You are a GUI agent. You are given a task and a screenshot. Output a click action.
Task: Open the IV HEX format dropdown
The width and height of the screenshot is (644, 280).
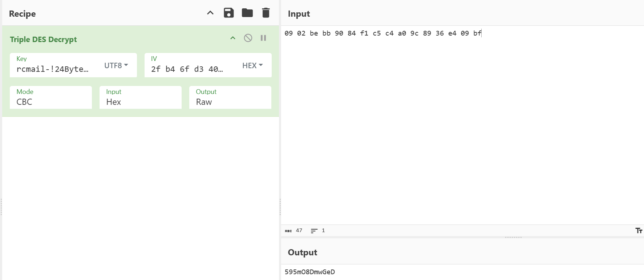[x=252, y=66]
